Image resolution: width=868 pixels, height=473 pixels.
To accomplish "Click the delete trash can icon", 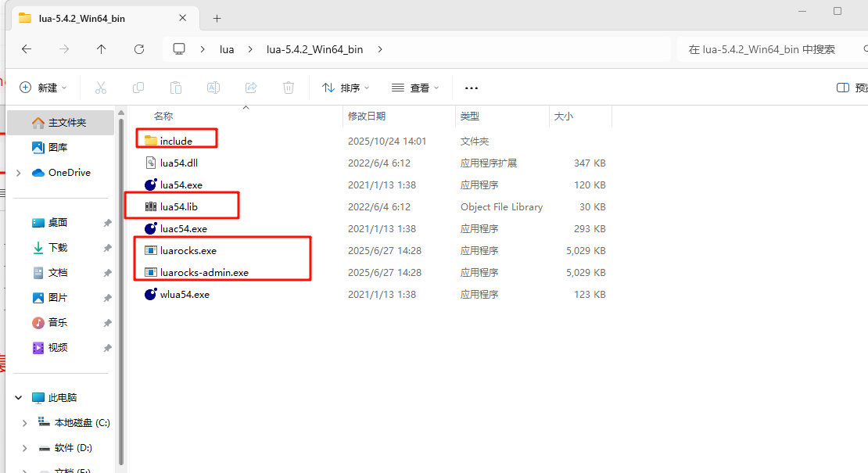I will 289,88.
